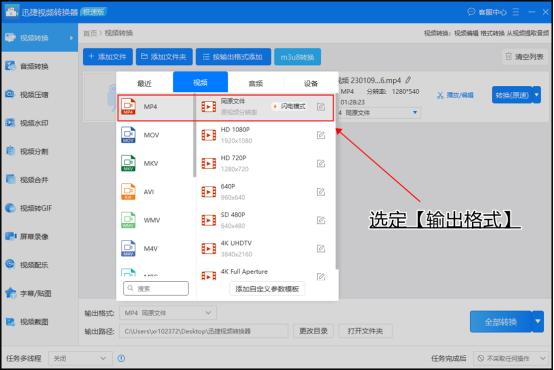Image resolution: width=554 pixels, height=370 pixels.
Task: Switch to the 最近 tab
Action: [x=145, y=83]
